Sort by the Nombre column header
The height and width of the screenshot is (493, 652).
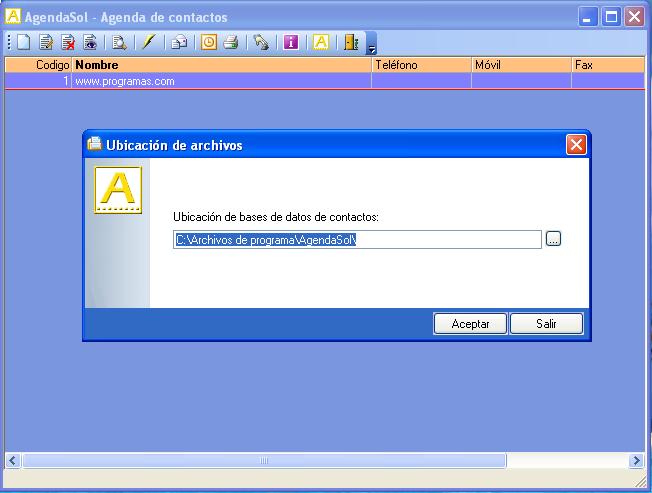coord(222,65)
